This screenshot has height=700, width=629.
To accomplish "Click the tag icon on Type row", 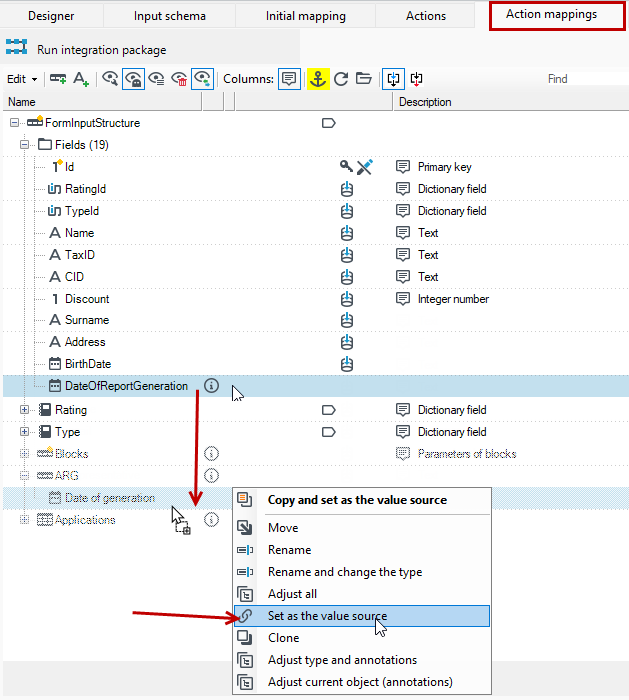I will (x=329, y=432).
